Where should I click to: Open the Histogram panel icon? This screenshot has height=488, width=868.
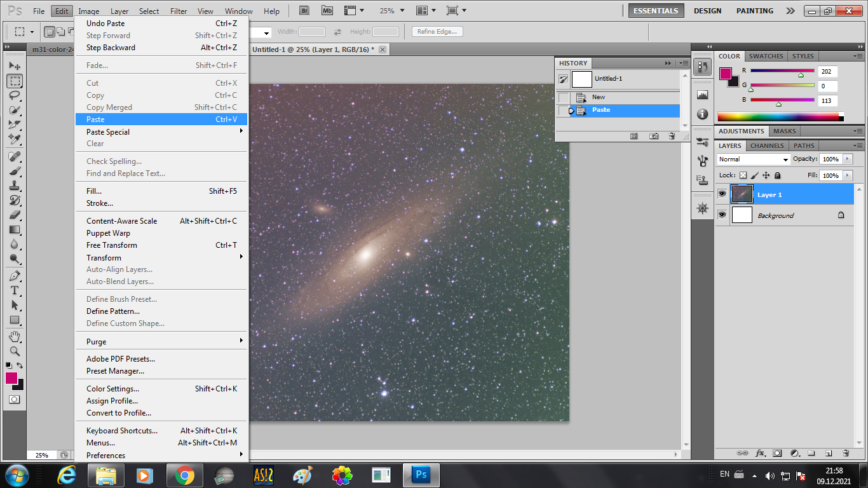pyautogui.click(x=702, y=95)
